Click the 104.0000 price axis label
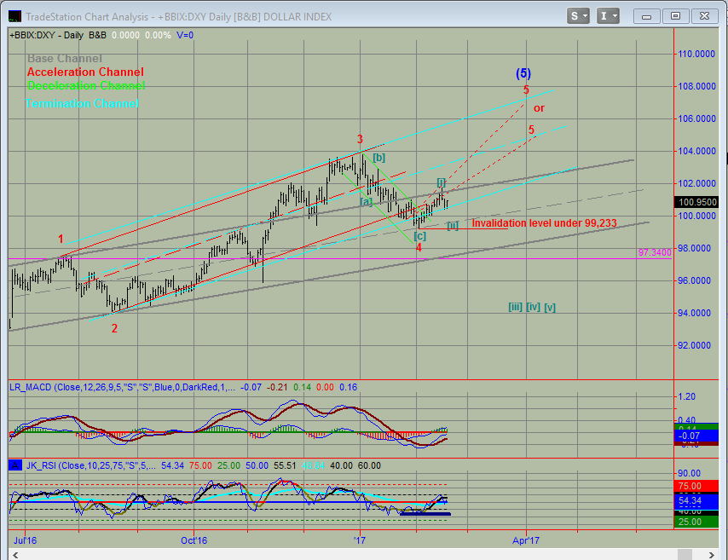 696,151
